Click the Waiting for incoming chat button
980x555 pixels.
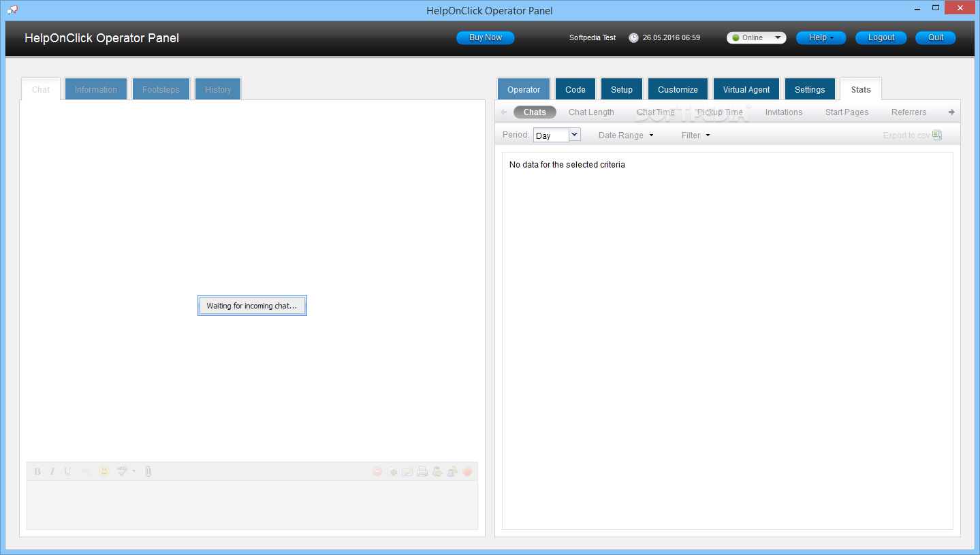click(x=252, y=306)
